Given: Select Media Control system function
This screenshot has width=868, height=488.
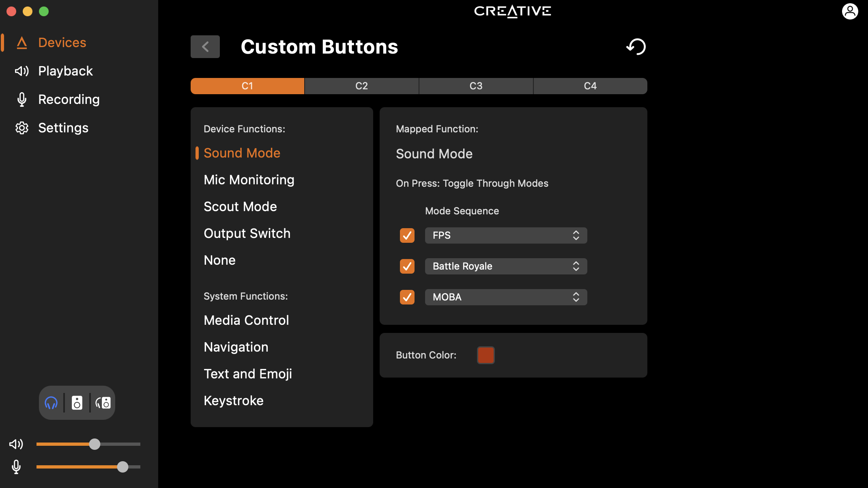Looking at the screenshot, I should 246,320.
